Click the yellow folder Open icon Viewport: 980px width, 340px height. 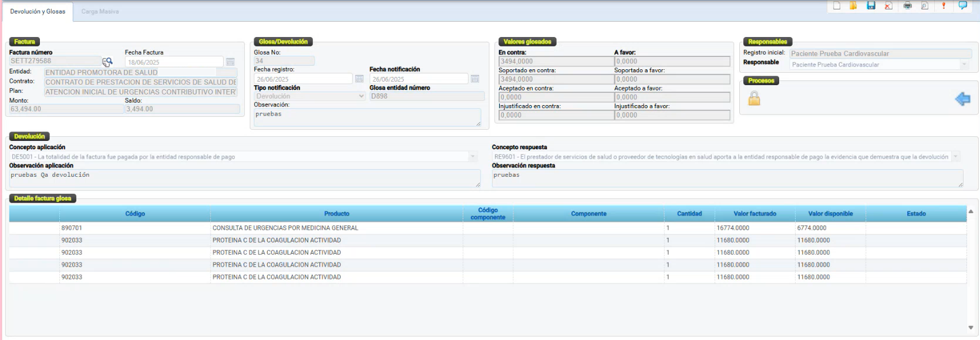click(853, 6)
